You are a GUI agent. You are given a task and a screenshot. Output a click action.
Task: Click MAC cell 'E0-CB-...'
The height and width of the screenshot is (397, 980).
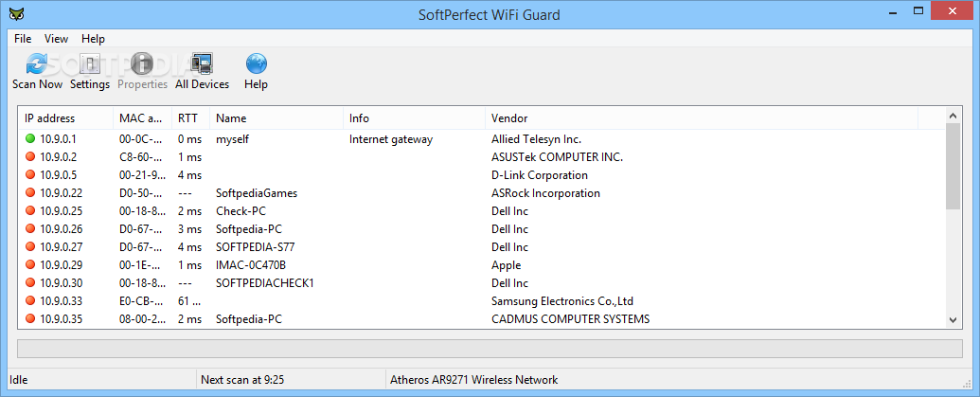[x=142, y=301]
